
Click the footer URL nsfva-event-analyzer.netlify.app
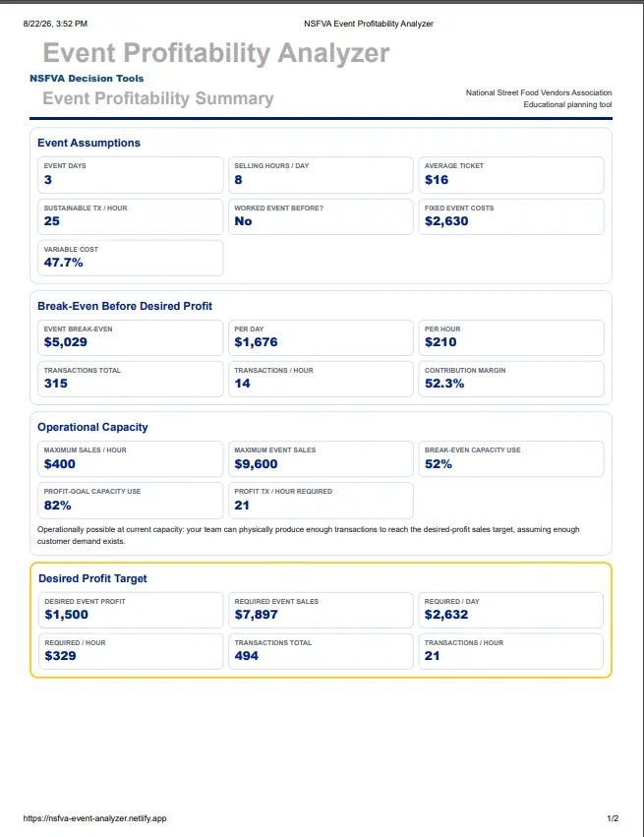(x=95, y=818)
